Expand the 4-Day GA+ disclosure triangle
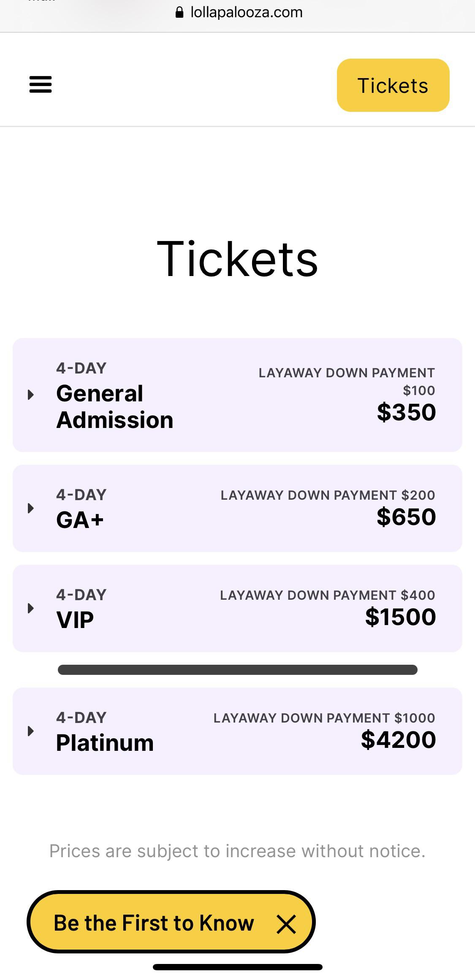475x980 pixels. (30, 508)
